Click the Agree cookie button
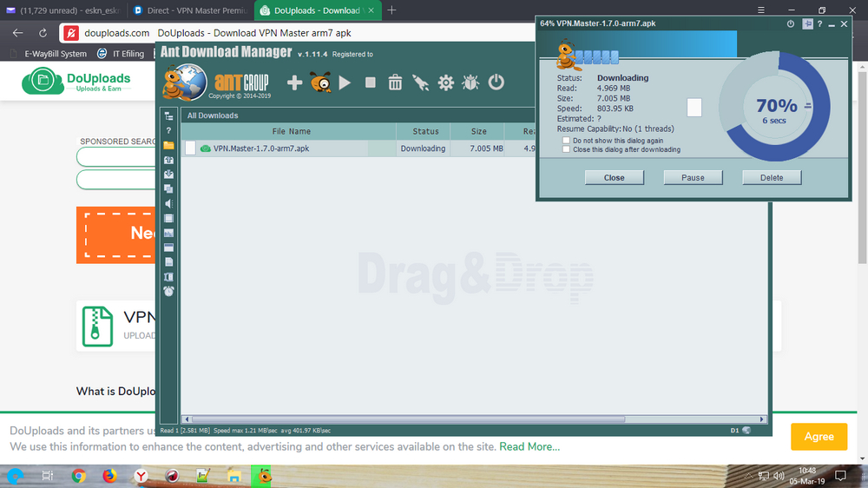 point(819,437)
